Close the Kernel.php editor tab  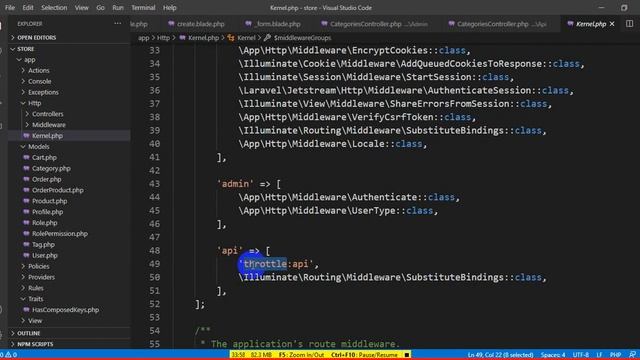point(612,24)
